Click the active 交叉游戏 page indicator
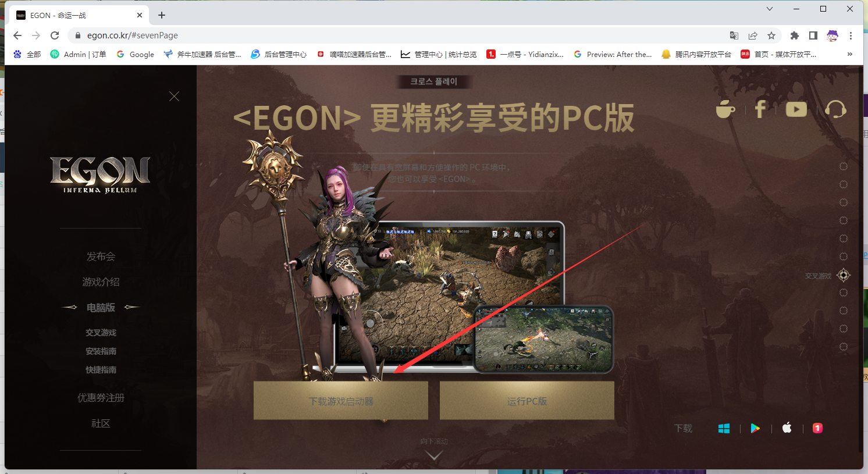868x474 pixels. 844,275
